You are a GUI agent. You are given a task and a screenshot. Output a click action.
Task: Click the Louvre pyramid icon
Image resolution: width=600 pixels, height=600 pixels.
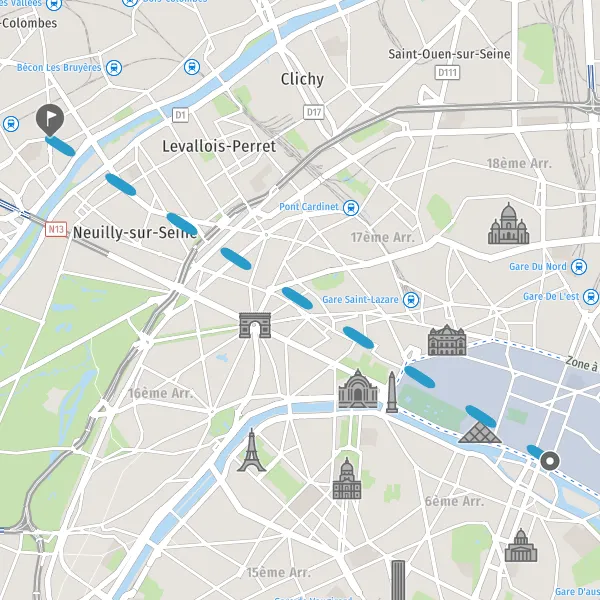coord(480,433)
